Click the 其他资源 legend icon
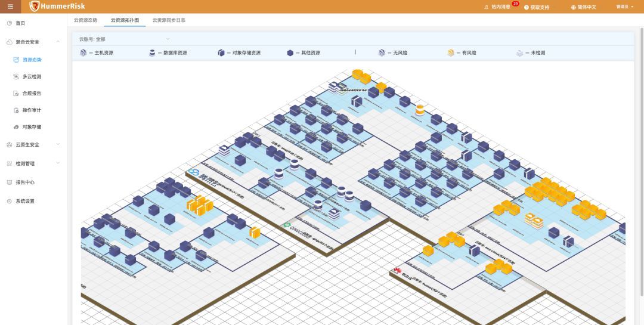 coord(290,52)
